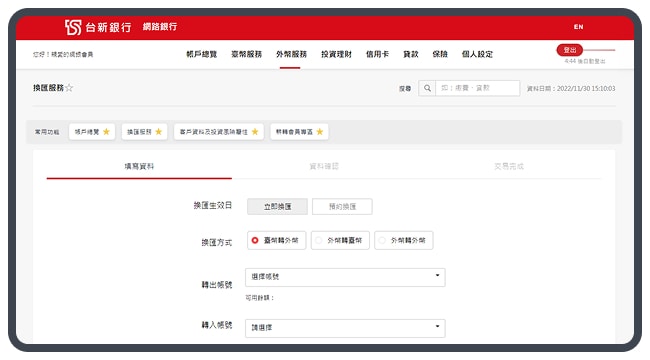Click the 4:44 後自動登出 timer text
This screenshot has width=650, height=360.
coord(585,61)
